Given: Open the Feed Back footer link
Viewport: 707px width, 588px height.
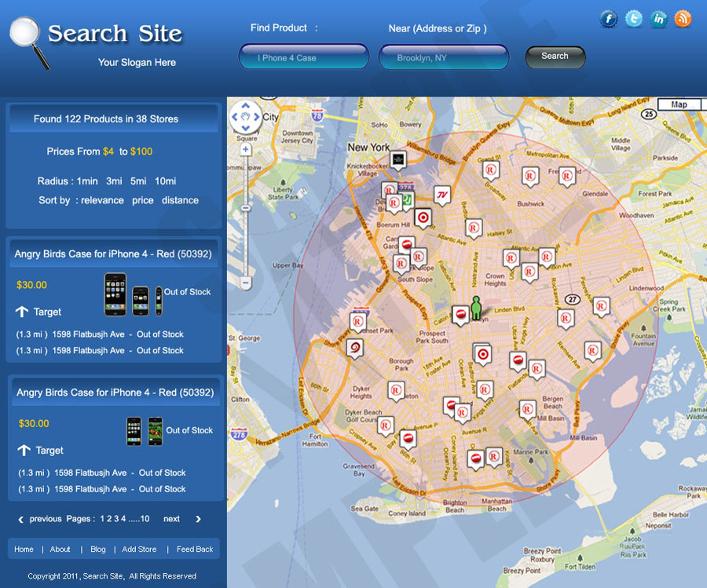Looking at the screenshot, I should pos(195,550).
